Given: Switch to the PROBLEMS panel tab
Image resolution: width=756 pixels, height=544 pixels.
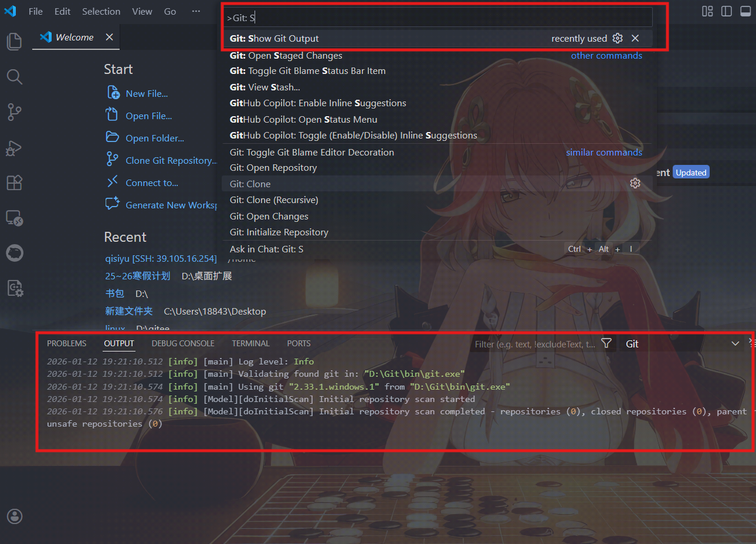Looking at the screenshot, I should (67, 343).
